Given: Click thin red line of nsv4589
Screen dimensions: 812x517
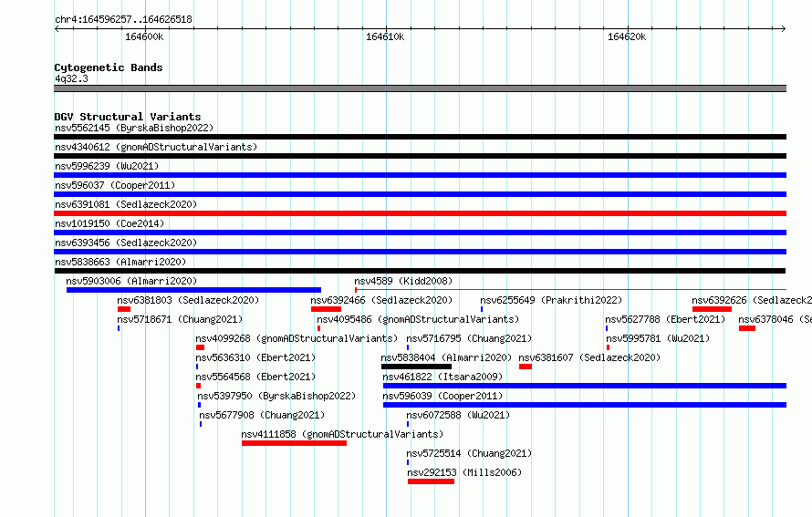Looking at the screenshot, I should pyautogui.click(x=570, y=290).
